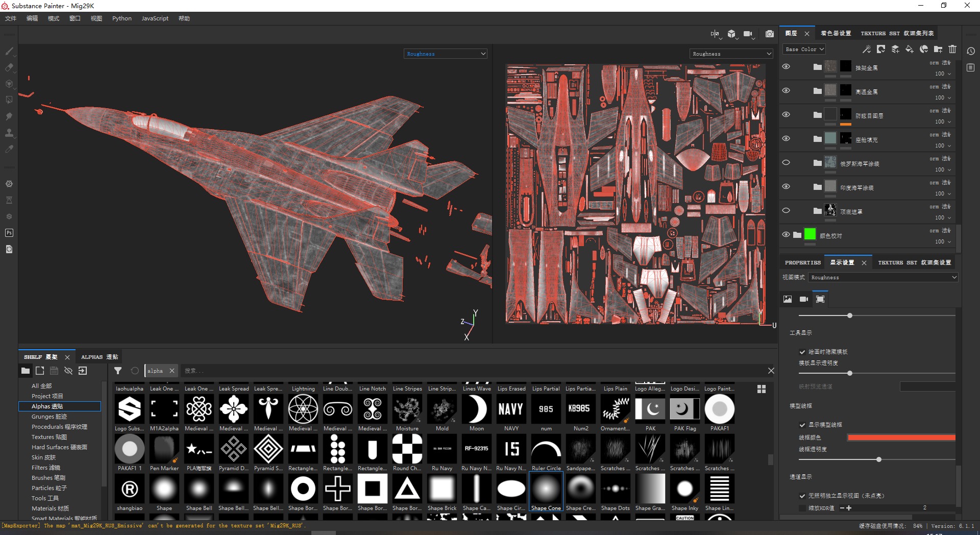Open the JavaScript menu

(x=155, y=18)
